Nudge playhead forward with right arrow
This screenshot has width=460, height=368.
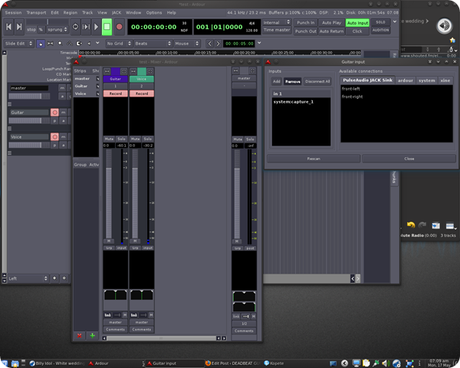[x=218, y=43]
